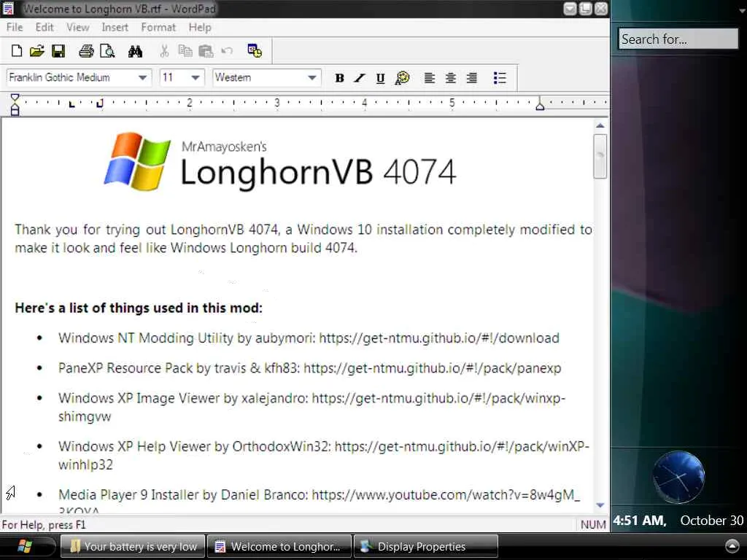Toggle Italic formatting
The height and width of the screenshot is (560, 747).
point(360,78)
